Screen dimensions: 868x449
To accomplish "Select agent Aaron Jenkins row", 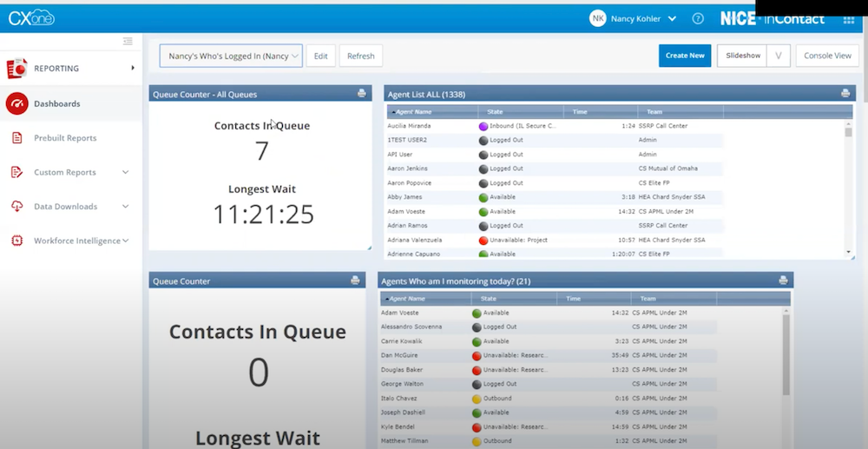I will pos(555,168).
